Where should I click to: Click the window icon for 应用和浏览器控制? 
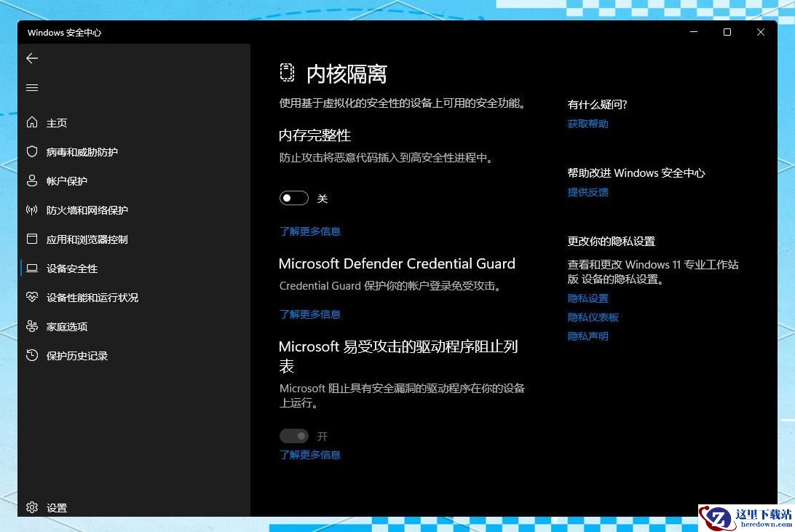tap(32, 239)
